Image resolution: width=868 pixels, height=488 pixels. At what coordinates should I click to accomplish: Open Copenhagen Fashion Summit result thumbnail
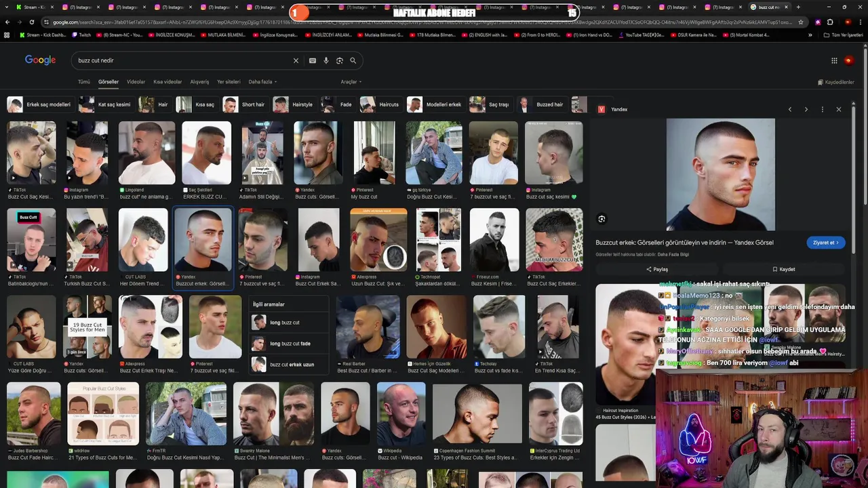coord(477,413)
